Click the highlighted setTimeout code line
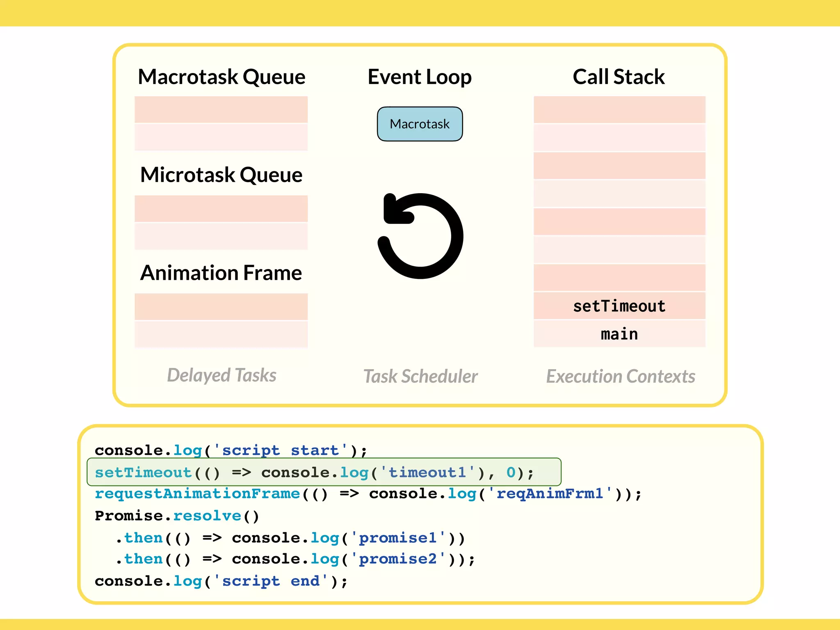 point(314,472)
